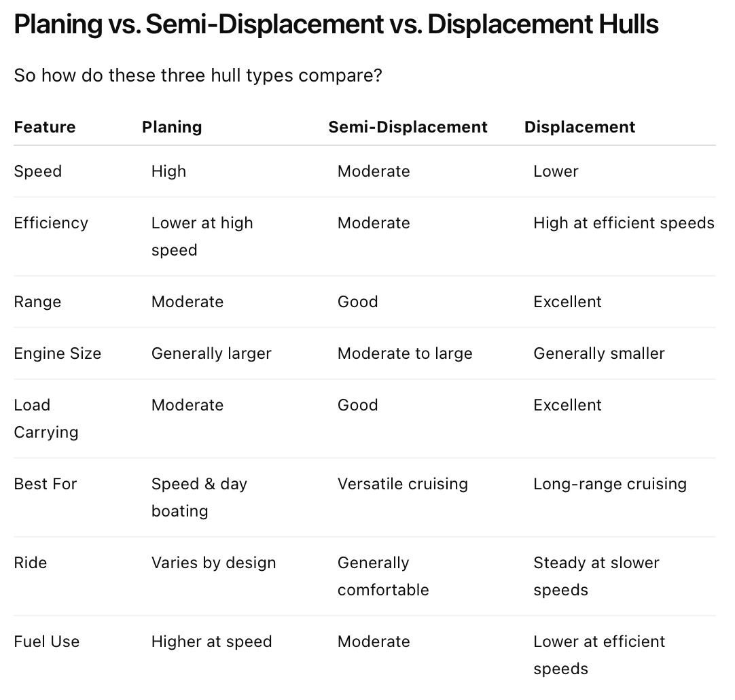Click the Speed row label
The height and width of the screenshot is (700, 735).
[38, 171]
